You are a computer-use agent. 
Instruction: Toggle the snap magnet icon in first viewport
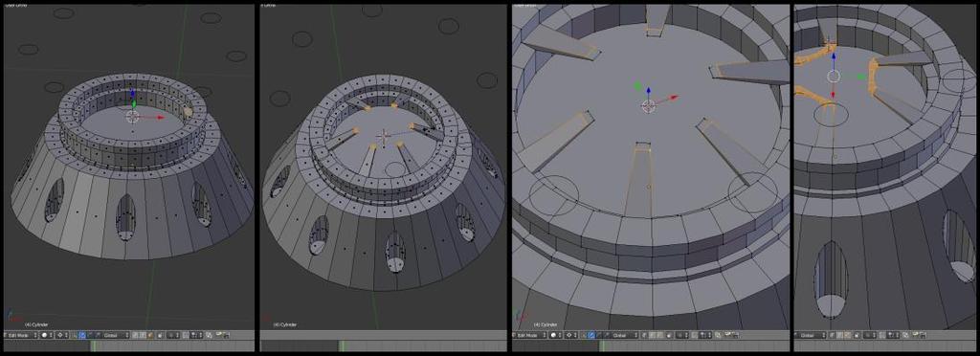point(186,335)
